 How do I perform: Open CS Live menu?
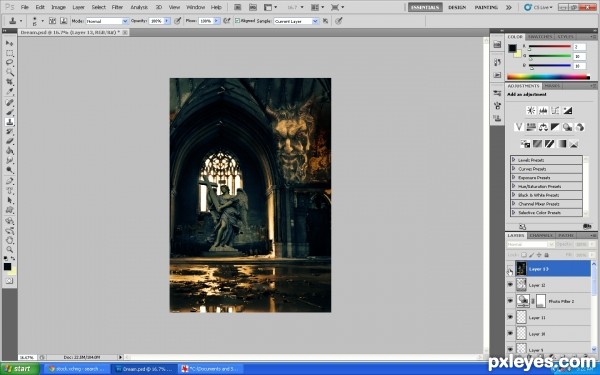tap(538, 7)
